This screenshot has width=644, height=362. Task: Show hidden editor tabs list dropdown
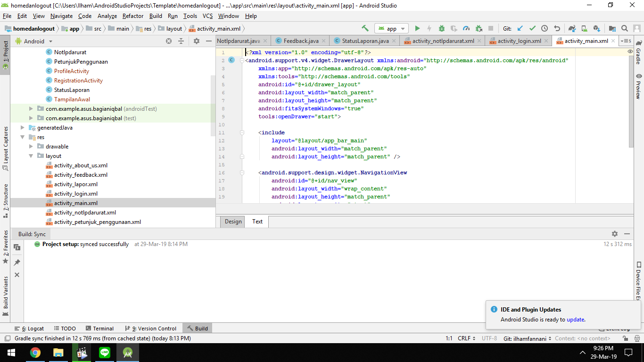click(626, 41)
